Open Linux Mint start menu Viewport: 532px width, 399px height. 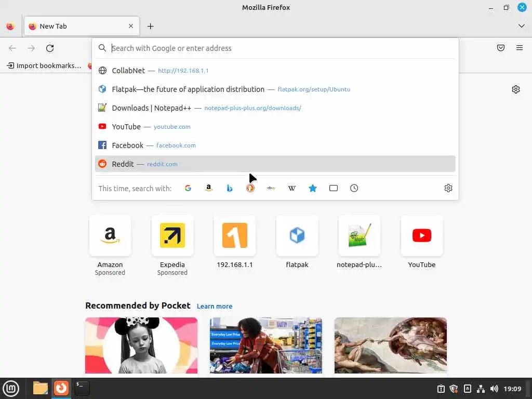click(x=11, y=389)
